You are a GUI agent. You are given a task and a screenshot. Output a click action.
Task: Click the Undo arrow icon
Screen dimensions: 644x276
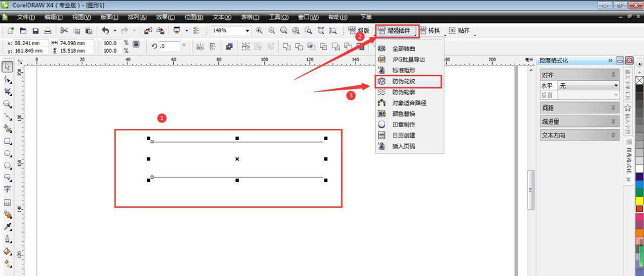(104, 30)
